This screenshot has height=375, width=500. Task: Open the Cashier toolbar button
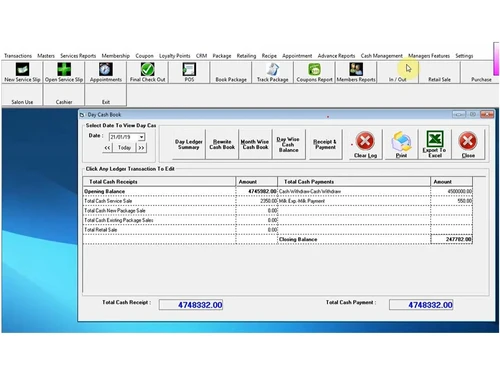click(64, 95)
